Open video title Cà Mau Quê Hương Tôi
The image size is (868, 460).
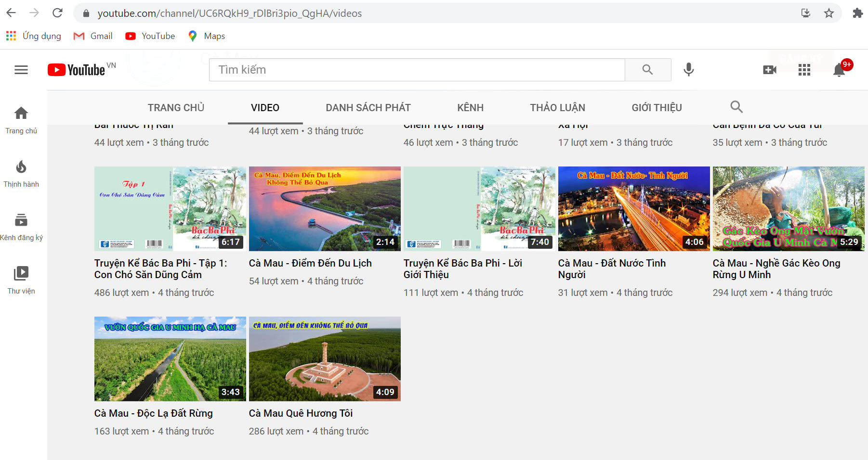(301, 413)
